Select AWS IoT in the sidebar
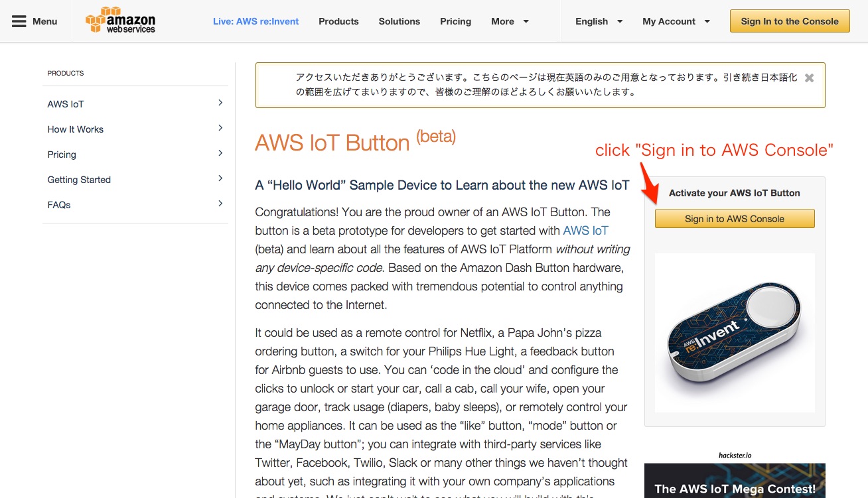The height and width of the screenshot is (498, 868). point(66,104)
